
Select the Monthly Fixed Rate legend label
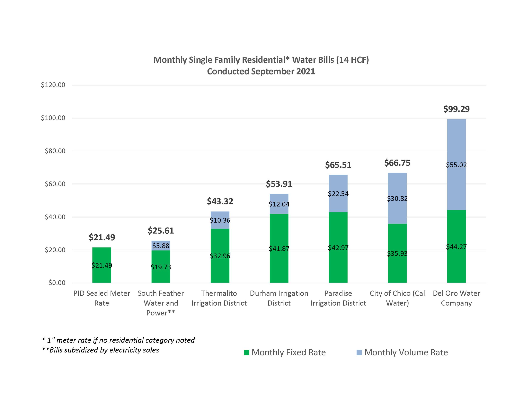(289, 352)
